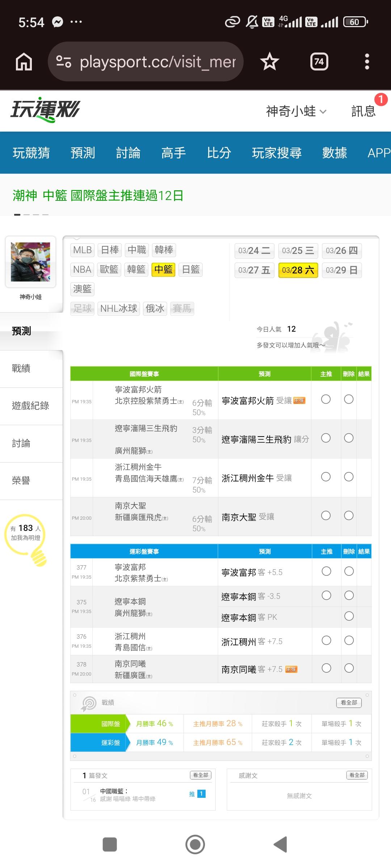Expand all records via 戰績 看全部
The height and width of the screenshot is (868, 391).
(349, 702)
